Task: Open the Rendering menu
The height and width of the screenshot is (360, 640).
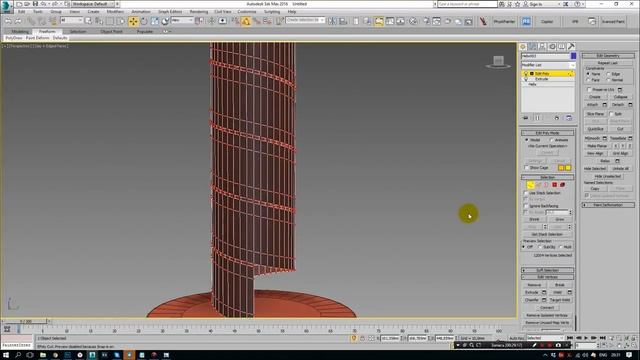Action: [199, 12]
